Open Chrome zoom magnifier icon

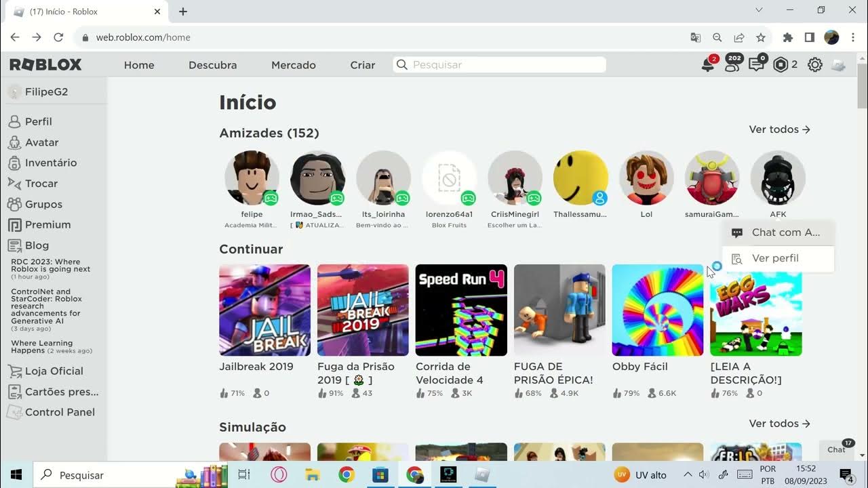tap(717, 37)
